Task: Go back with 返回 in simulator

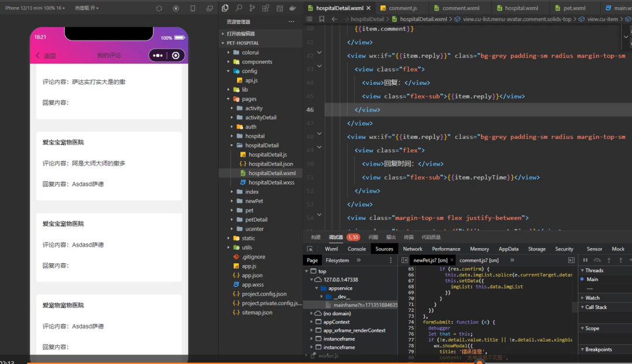Action: [x=46, y=56]
